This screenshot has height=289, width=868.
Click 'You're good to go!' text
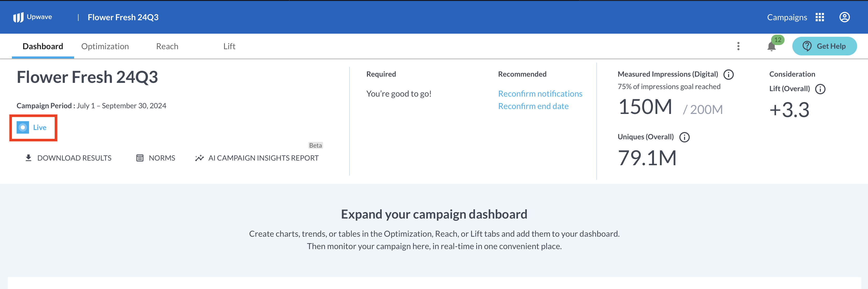click(x=399, y=94)
